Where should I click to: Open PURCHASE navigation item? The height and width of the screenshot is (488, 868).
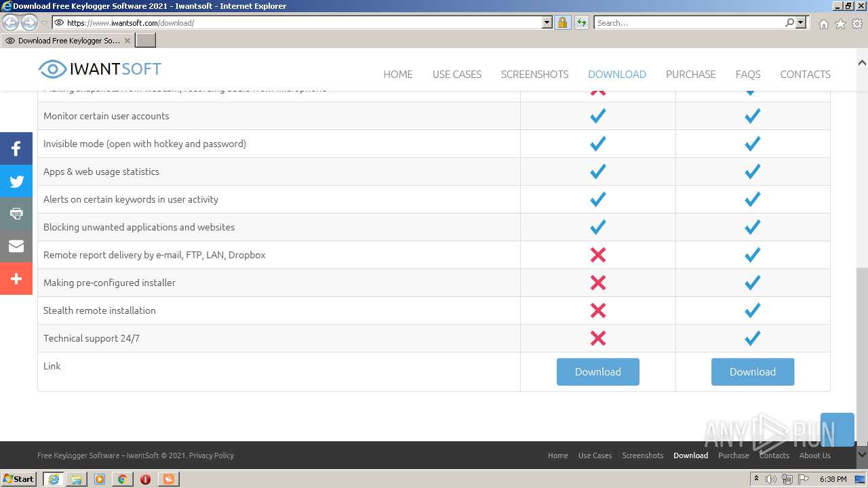[691, 75]
